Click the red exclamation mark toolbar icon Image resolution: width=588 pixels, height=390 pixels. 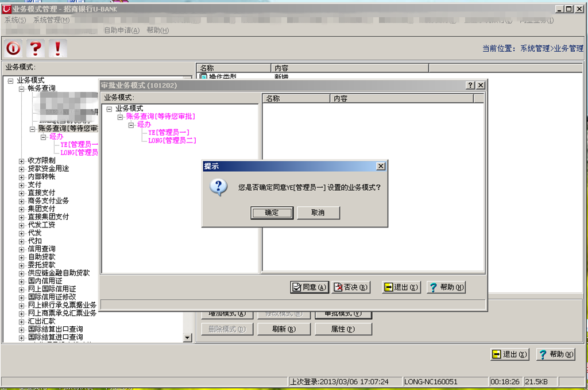(58, 48)
